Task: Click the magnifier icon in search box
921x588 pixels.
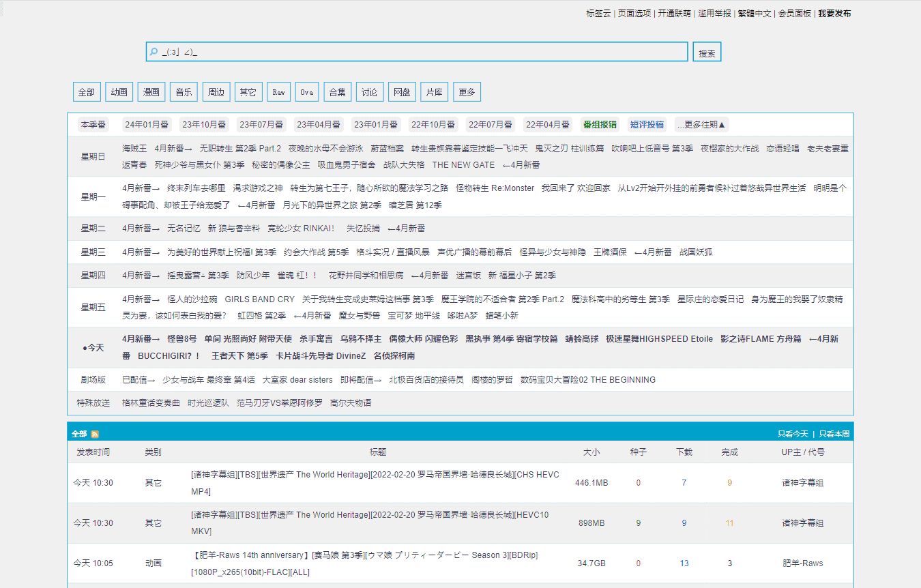Action: pyautogui.click(x=154, y=52)
